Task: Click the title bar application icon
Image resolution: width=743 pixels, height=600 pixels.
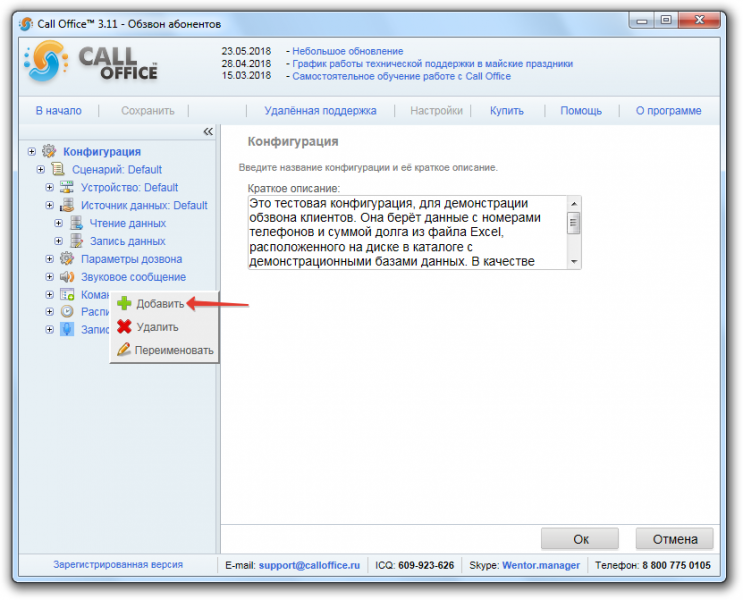Action: tap(26, 24)
